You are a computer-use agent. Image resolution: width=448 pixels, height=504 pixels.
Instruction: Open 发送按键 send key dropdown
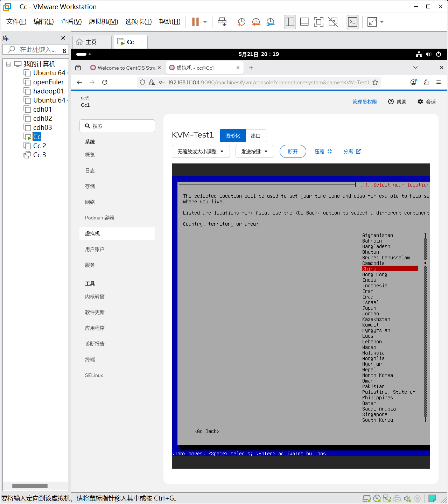255,152
